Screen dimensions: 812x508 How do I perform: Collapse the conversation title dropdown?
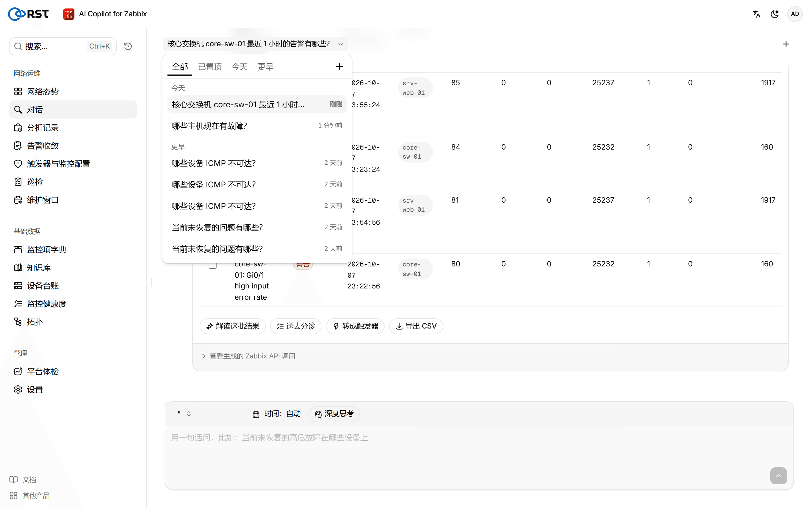255,44
